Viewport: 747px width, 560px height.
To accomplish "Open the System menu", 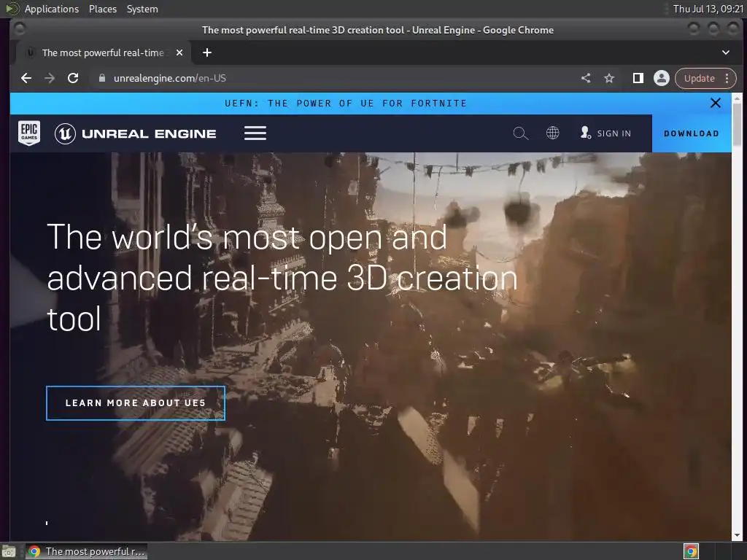I will (142, 9).
